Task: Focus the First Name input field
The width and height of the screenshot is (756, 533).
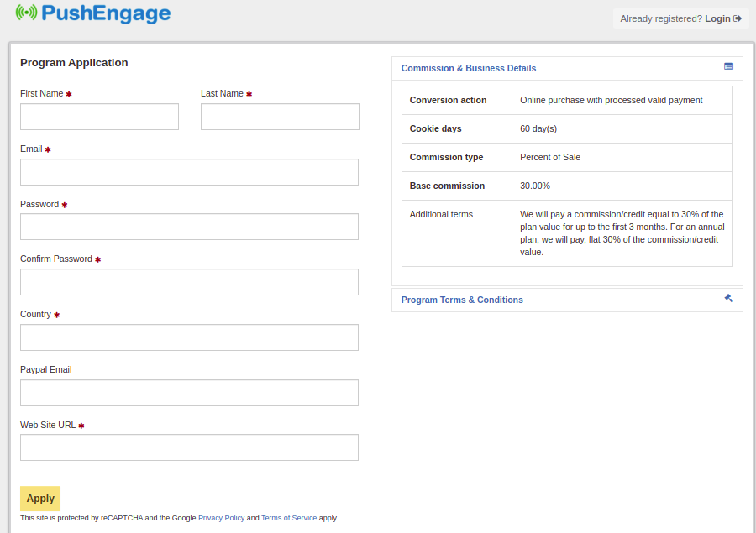Action: click(x=99, y=117)
